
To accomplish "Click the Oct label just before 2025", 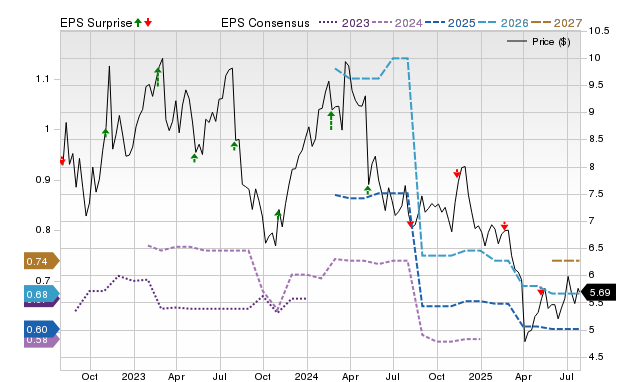I will tap(437, 376).
